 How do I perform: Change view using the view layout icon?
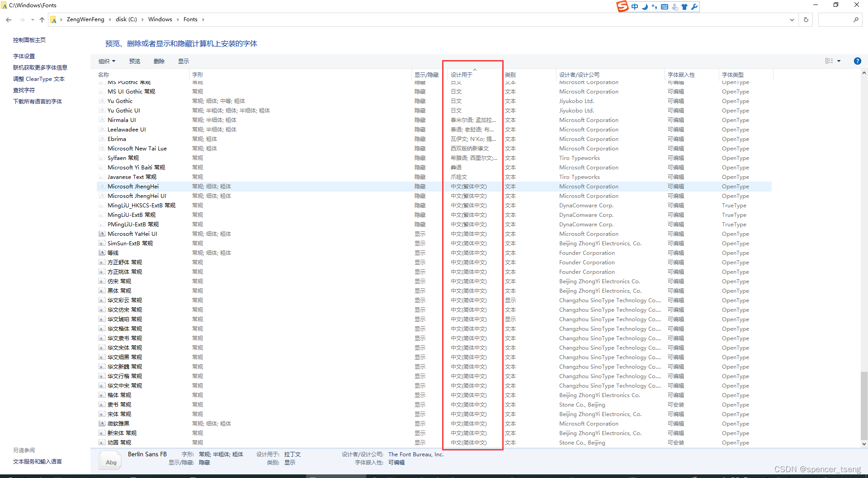click(829, 61)
